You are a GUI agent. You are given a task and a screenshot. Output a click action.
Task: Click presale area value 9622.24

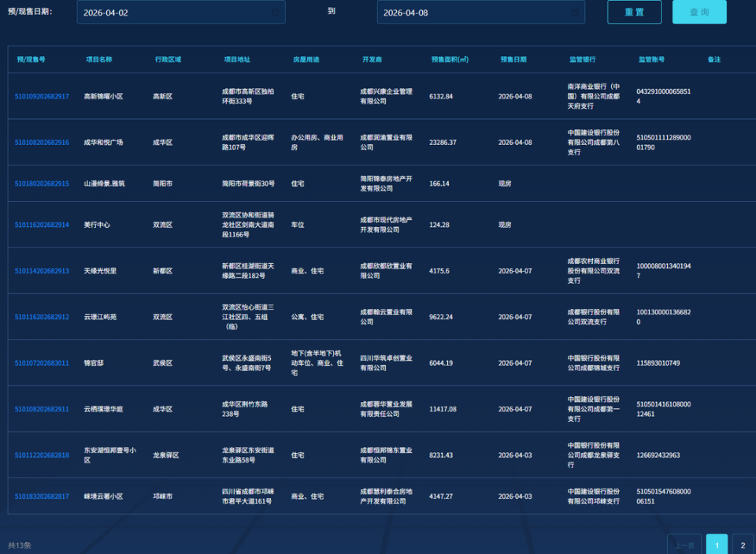pos(441,317)
